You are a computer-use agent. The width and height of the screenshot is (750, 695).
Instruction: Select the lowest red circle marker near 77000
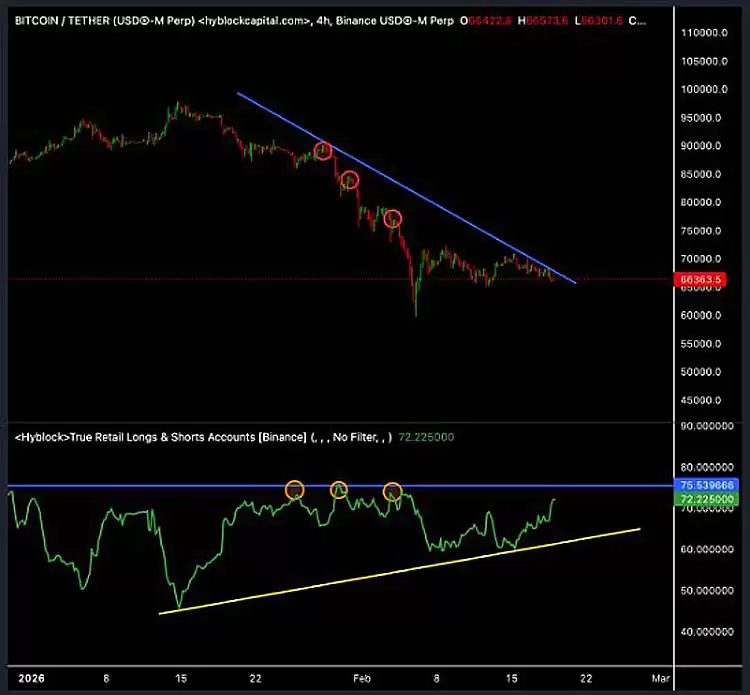coord(393,218)
